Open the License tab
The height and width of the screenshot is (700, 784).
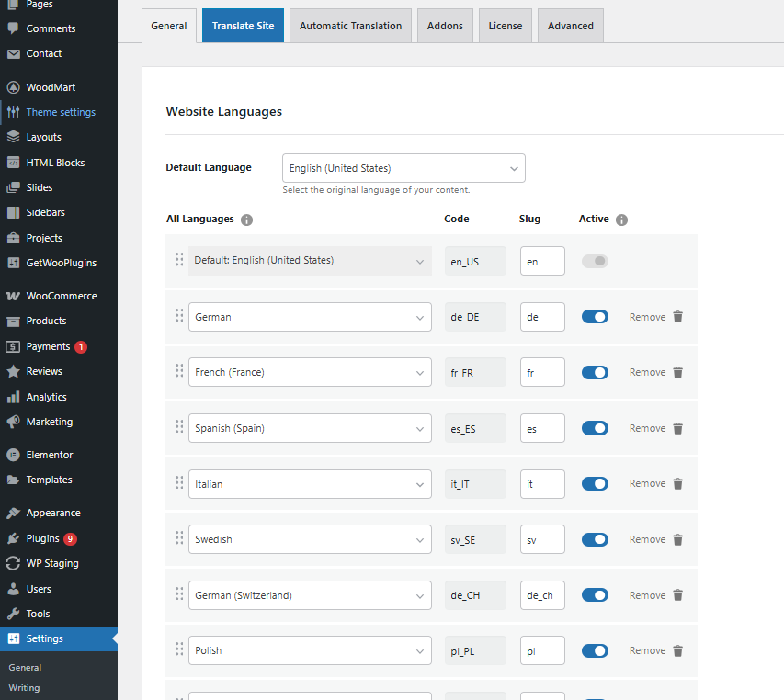(x=505, y=26)
